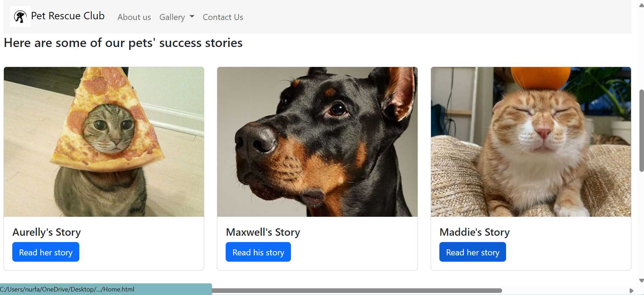Click the Read her story button for Maddie
Image resolution: width=644 pixels, height=295 pixels.
[x=472, y=252]
